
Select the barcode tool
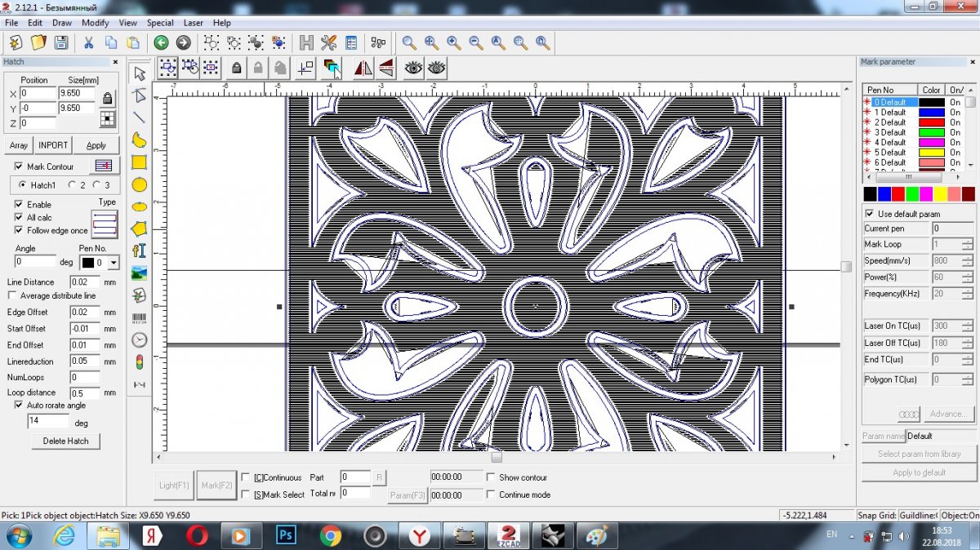tap(140, 317)
